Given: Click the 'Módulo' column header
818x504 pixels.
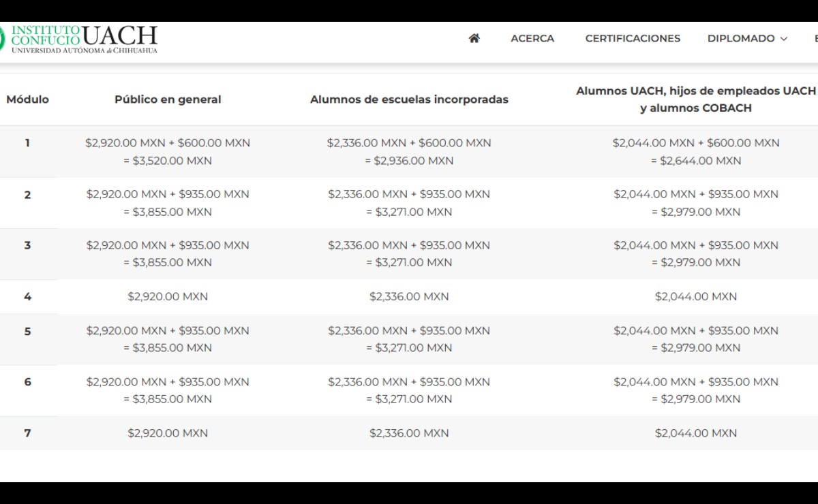Looking at the screenshot, I should 26,99.
